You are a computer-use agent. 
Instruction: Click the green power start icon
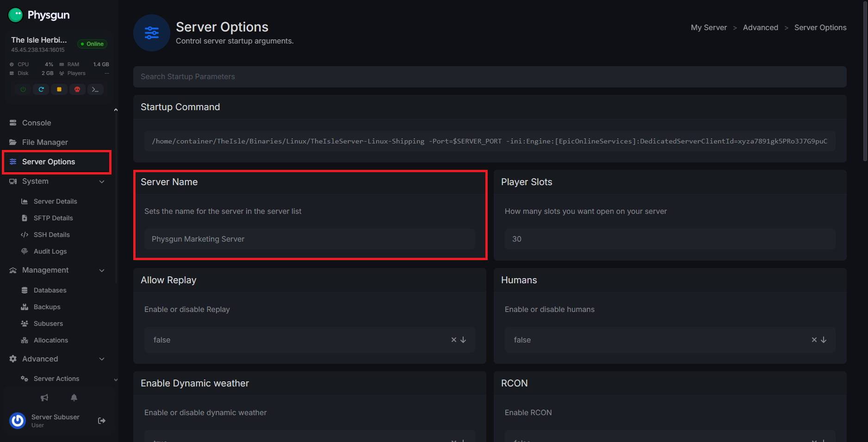(23, 89)
